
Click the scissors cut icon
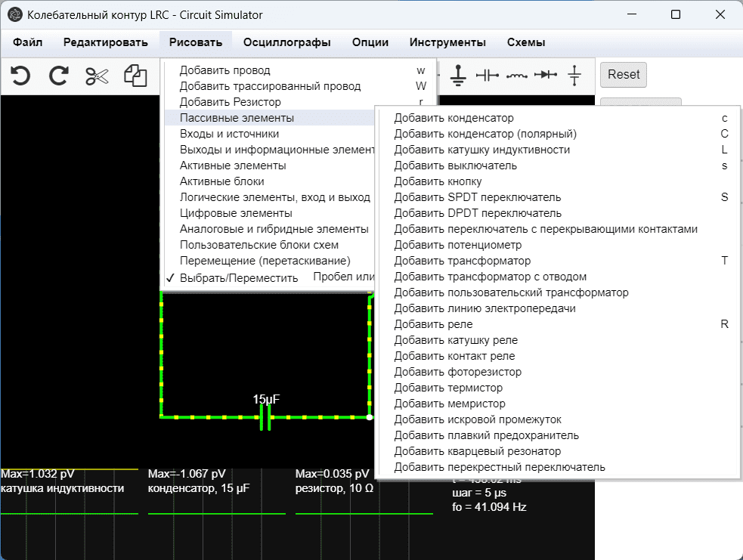pos(98,76)
